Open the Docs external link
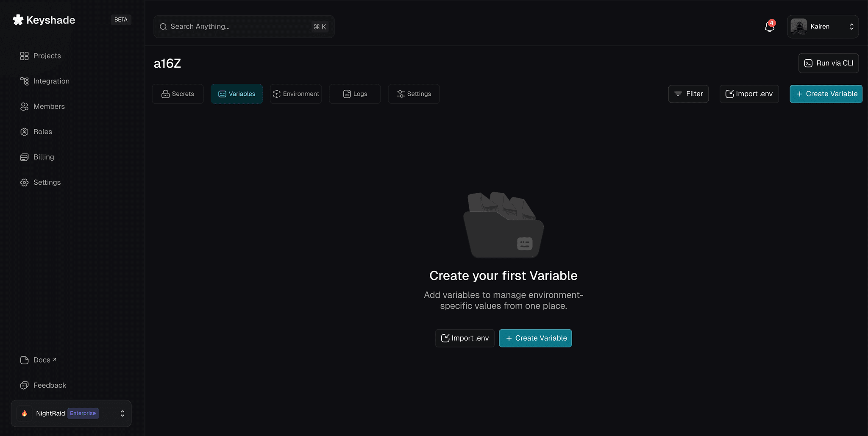 (38, 360)
